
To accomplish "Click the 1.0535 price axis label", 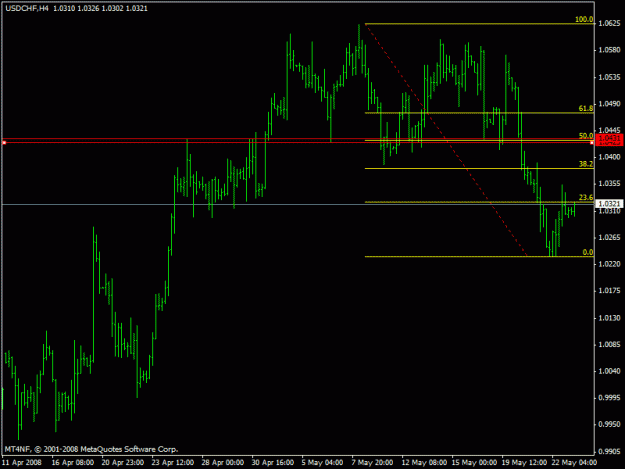I will pyautogui.click(x=609, y=77).
